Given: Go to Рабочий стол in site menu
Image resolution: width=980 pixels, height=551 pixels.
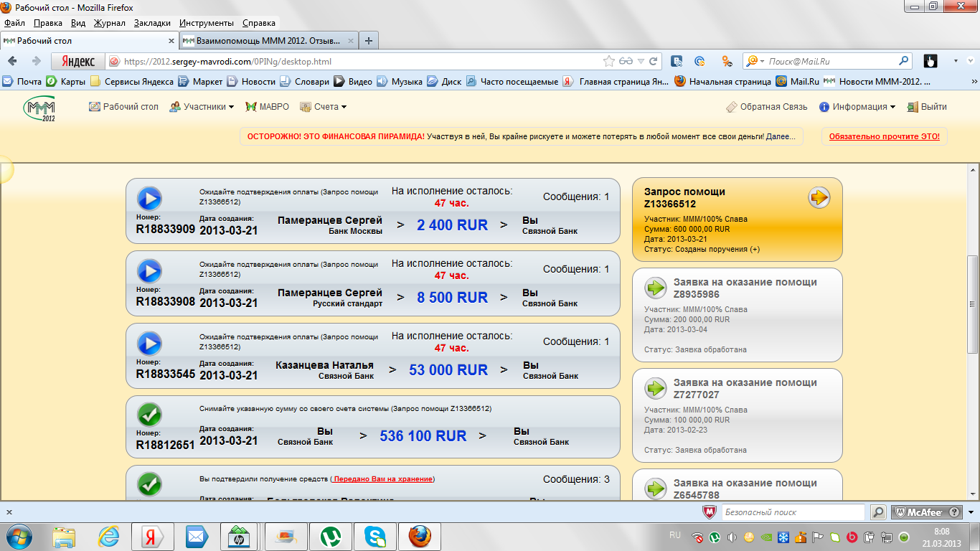Looking at the screenshot, I should [123, 107].
